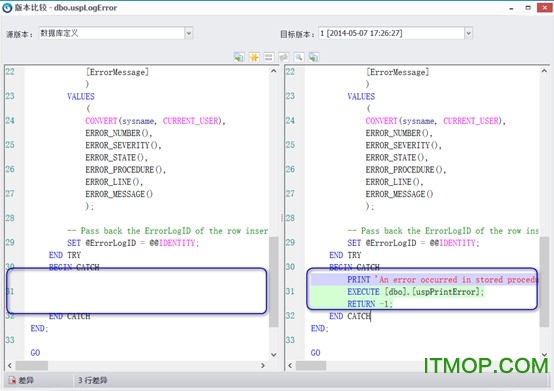Viewport: 554px width, 391px height.
Task: Click the left pane vertical scroll up arrow
Action: [273, 71]
